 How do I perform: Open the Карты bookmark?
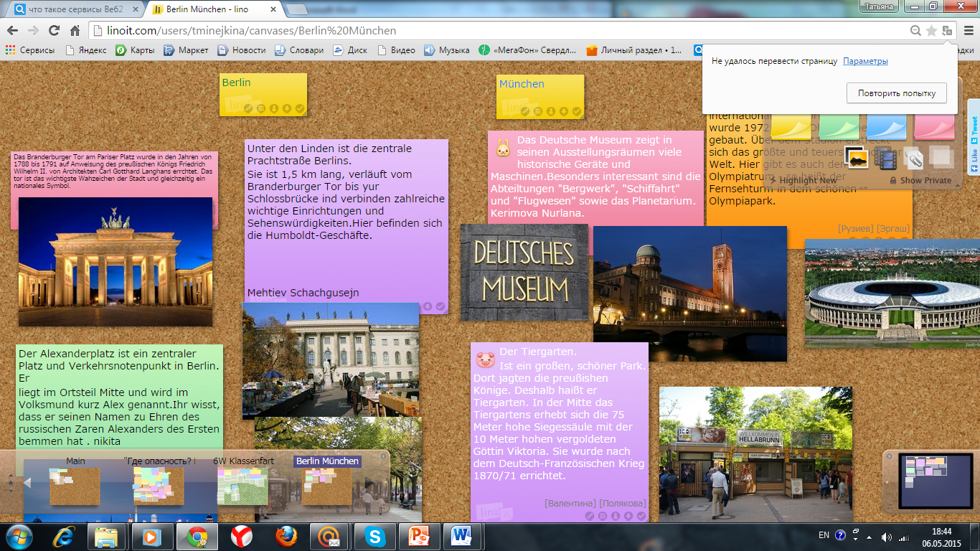[136, 50]
